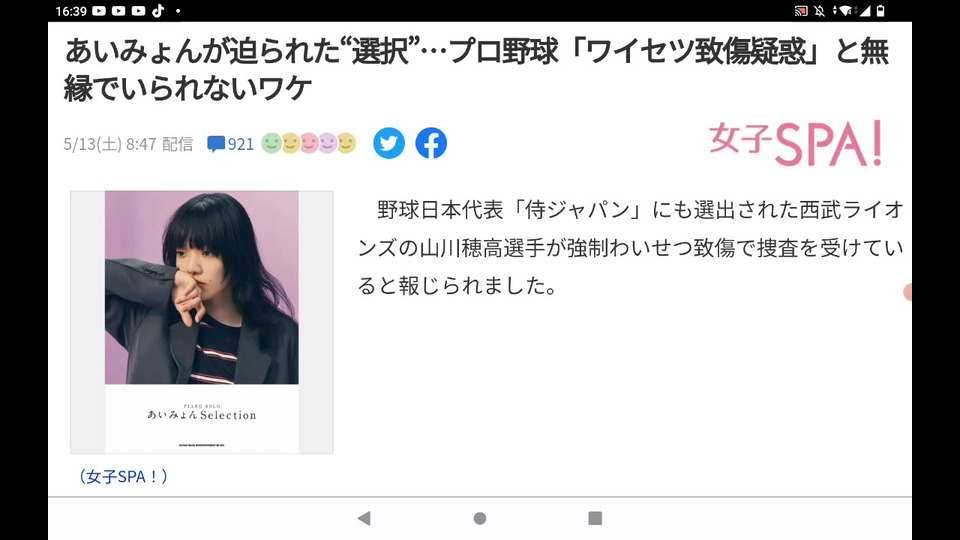Click the (女子SPA！) image credit link
The height and width of the screenshot is (540, 960).
(x=123, y=476)
